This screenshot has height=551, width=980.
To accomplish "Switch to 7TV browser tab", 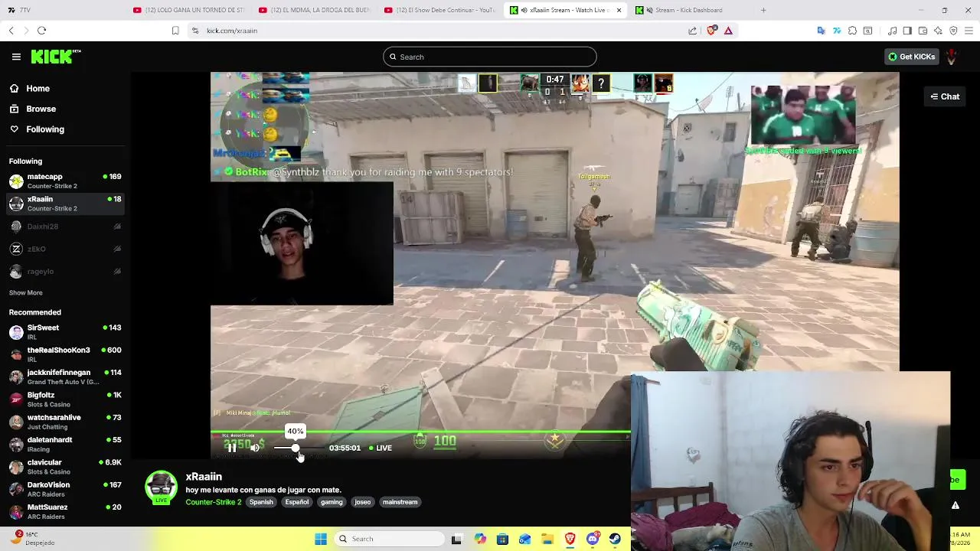I will tap(61, 10).
